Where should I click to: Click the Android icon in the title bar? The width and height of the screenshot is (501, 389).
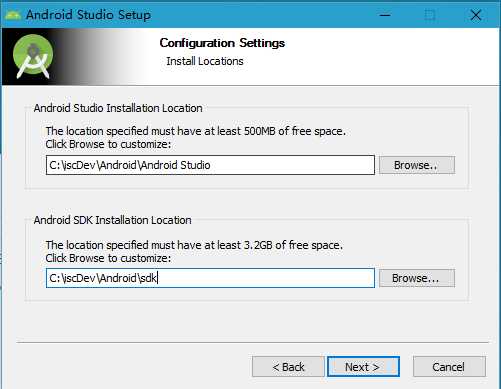point(13,15)
